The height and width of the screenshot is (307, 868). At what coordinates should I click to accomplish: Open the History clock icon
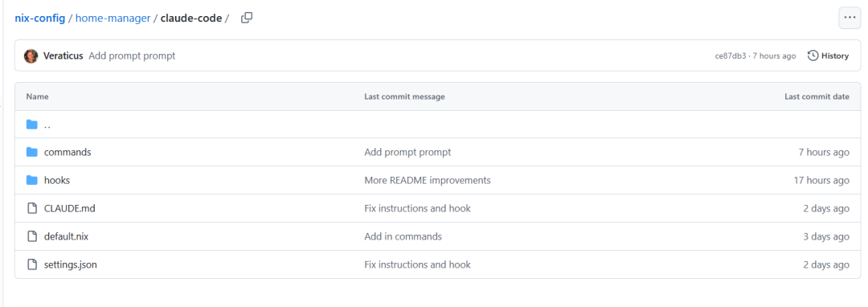coord(813,55)
